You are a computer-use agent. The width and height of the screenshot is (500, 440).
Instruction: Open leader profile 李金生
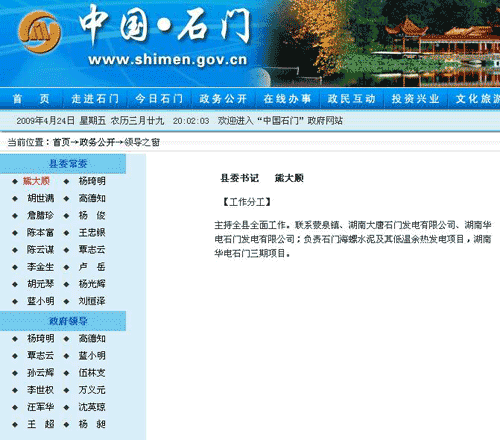tap(40, 267)
